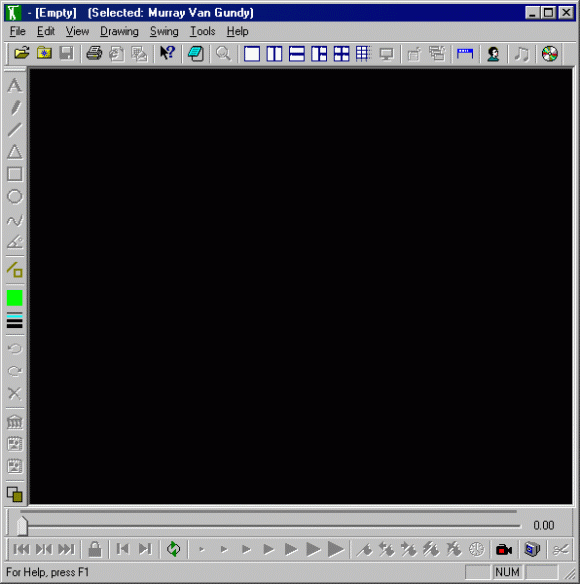The height and width of the screenshot is (584, 580).
Task: Select the text tool letter A
Action: coord(15,85)
